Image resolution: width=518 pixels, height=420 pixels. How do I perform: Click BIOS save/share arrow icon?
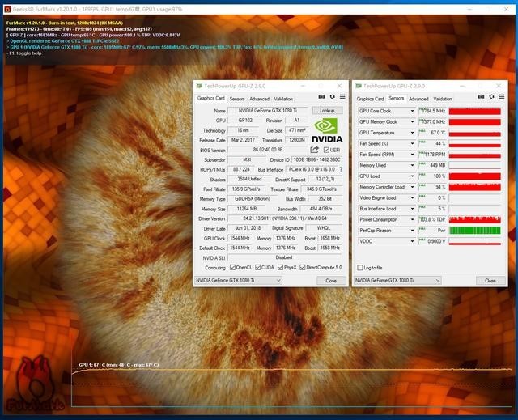315,150
